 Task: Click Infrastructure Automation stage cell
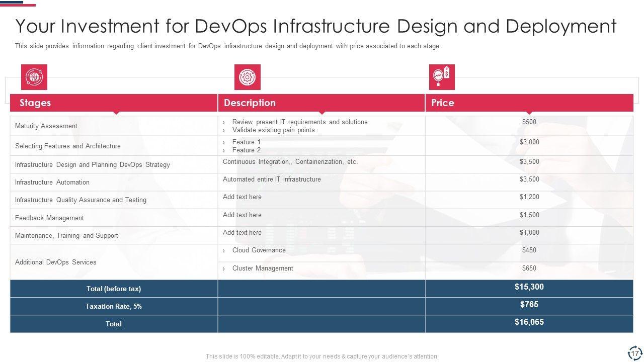point(52,183)
